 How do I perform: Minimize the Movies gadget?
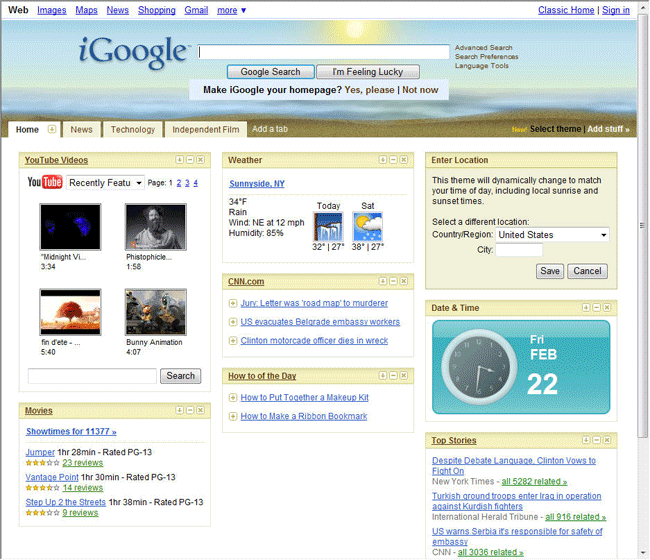190,410
